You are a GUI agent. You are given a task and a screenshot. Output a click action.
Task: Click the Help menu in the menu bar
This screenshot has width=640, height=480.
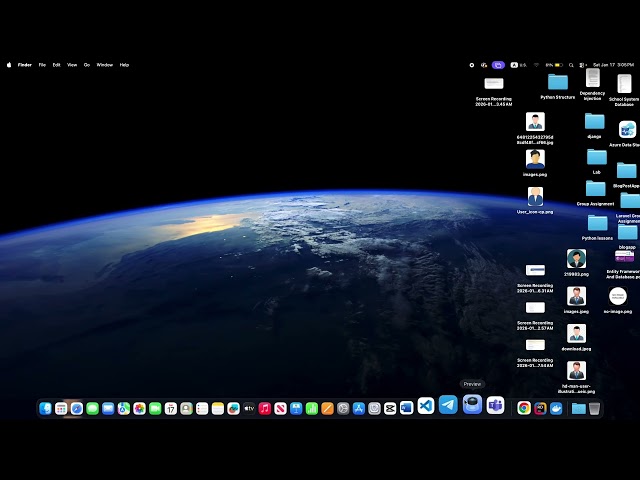coord(124,64)
